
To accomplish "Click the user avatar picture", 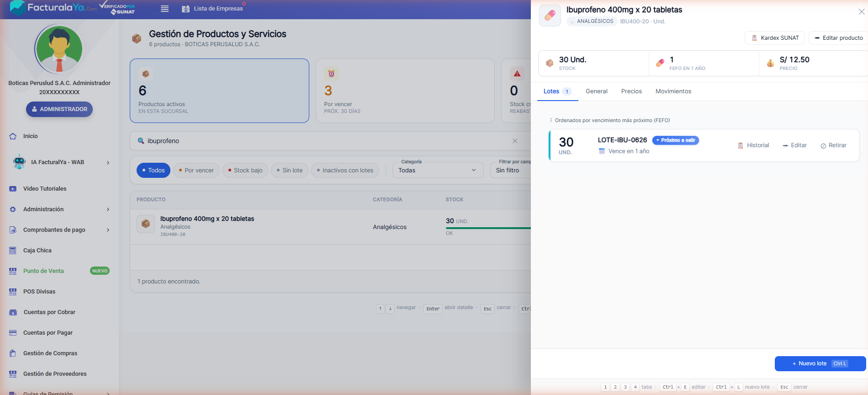I will 59,49.
